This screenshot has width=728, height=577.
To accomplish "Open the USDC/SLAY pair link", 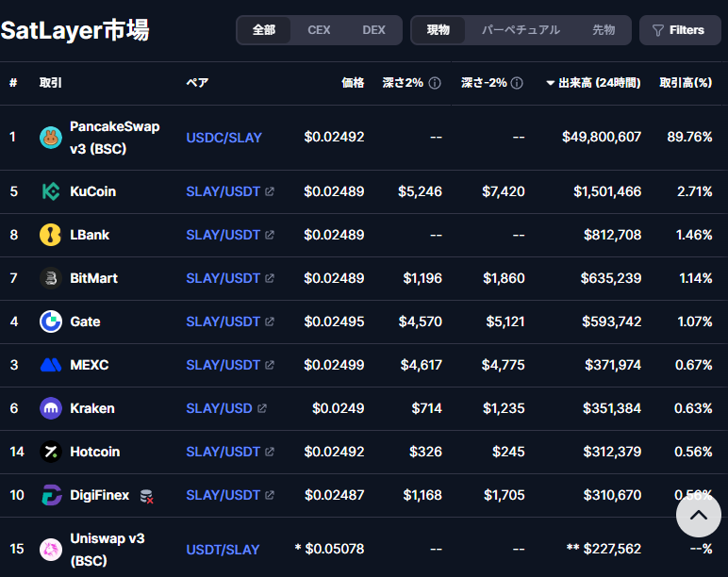I will (223, 138).
